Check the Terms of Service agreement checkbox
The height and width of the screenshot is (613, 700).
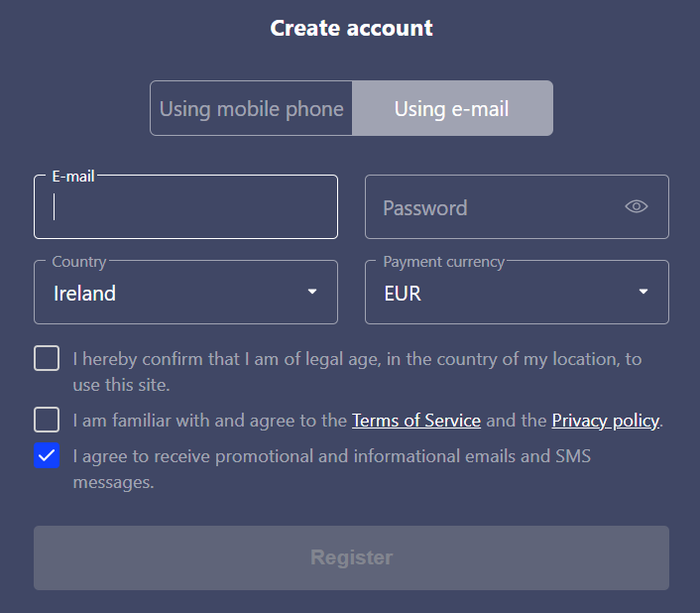pos(47,420)
